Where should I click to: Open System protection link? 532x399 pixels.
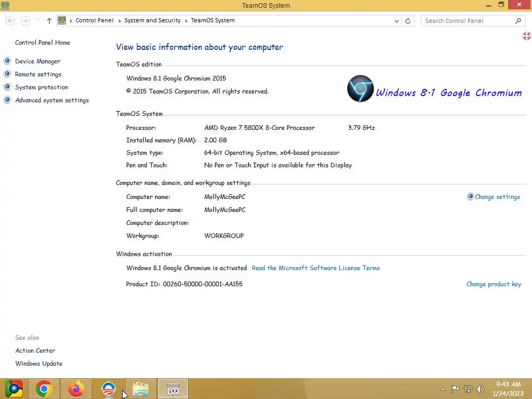pyautogui.click(x=42, y=87)
